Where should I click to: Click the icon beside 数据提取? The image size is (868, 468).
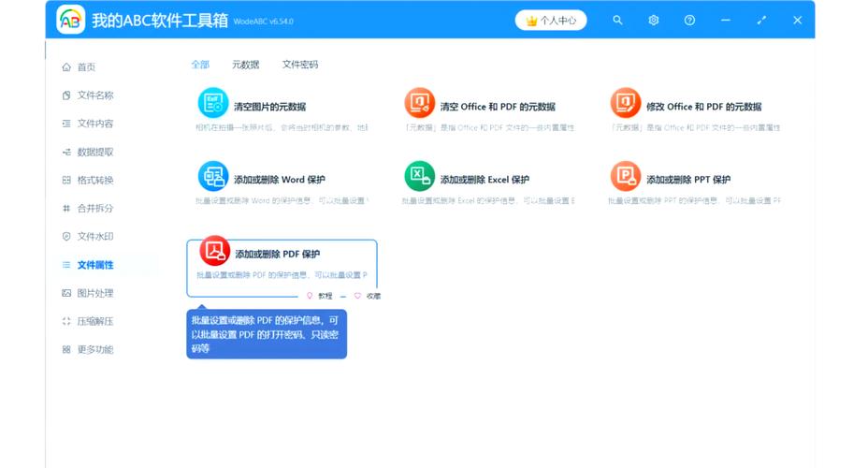(66, 152)
